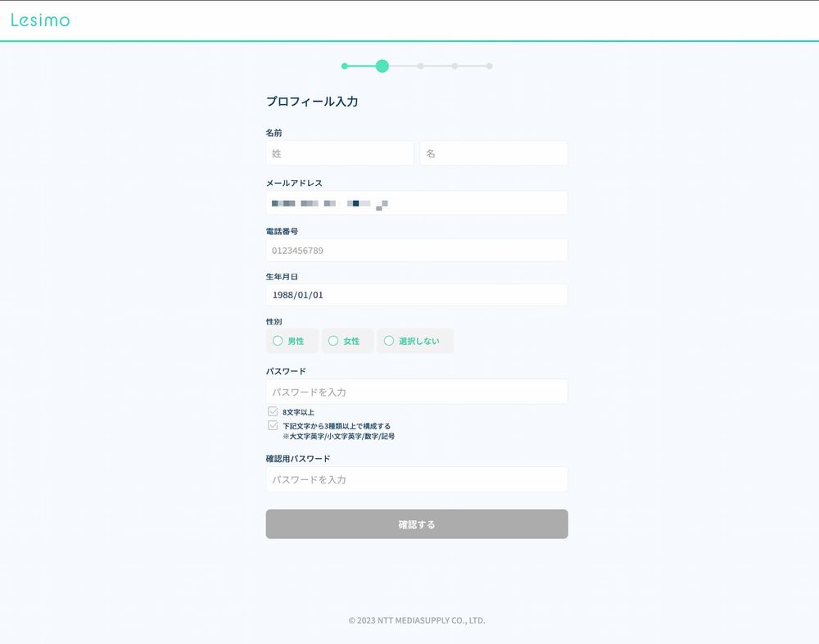Focus the 姓 last name field
Image resolution: width=819 pixels, height=644 pixels.
click(340, 153)
